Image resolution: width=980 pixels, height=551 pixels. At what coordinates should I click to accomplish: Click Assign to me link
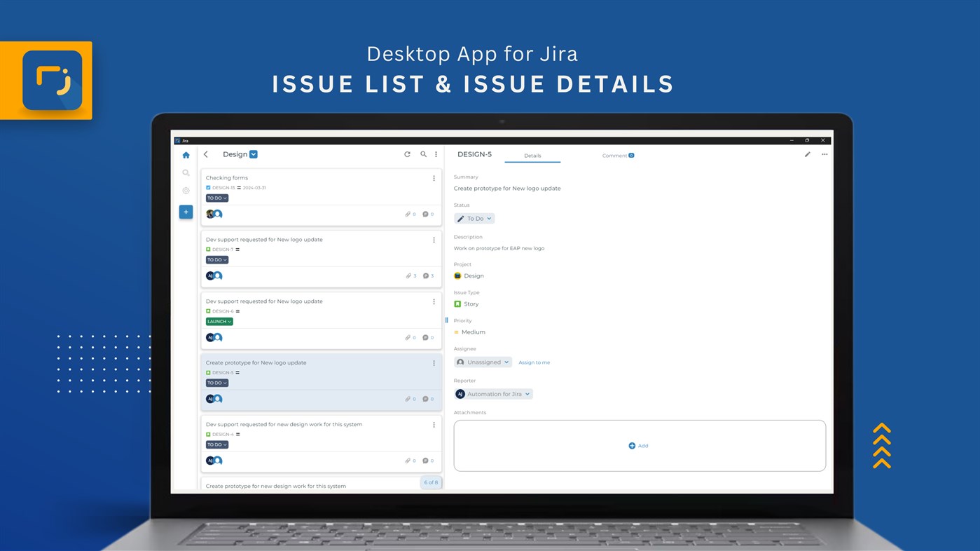point(534,362)
